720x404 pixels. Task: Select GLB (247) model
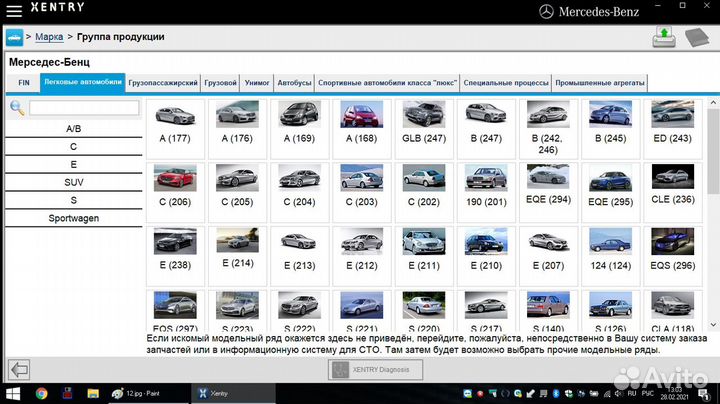coord(424,129)
